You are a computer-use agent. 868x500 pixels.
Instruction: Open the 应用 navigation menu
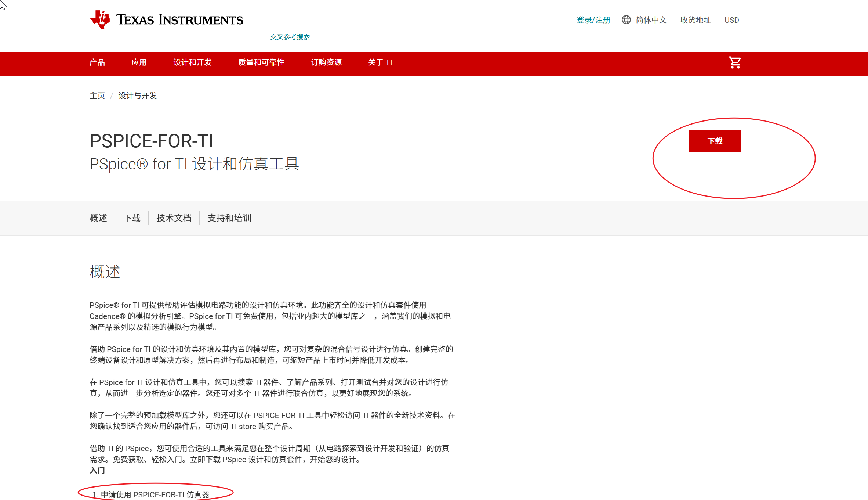[x=139, y=62]
